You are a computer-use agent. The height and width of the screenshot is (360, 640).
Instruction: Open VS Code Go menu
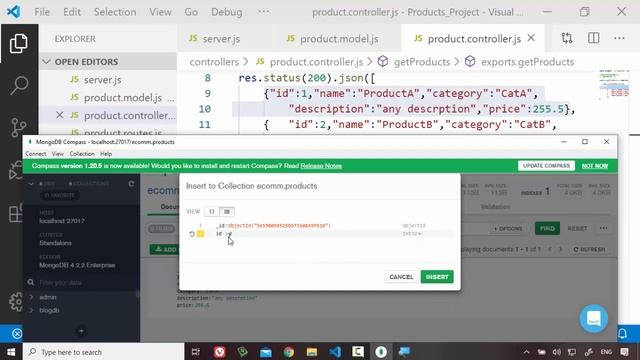tap(191, 12)
